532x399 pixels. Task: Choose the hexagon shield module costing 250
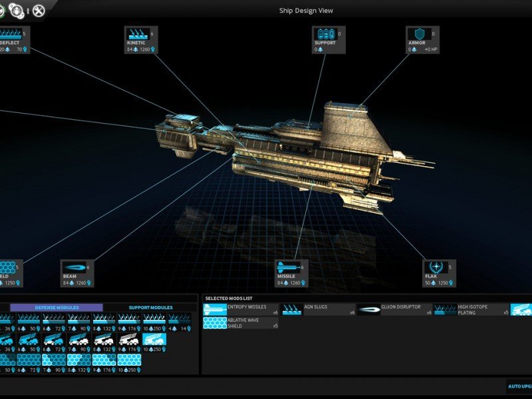[129, 360]
